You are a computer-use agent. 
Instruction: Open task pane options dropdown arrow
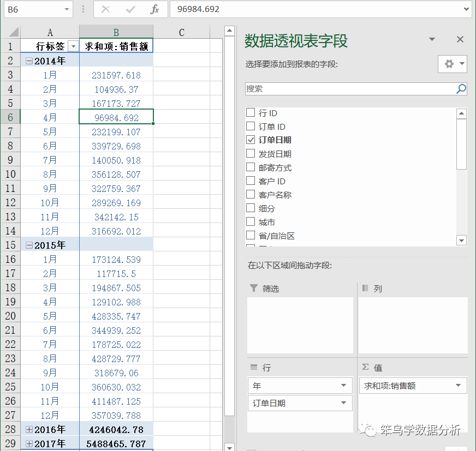coord(432,39)
